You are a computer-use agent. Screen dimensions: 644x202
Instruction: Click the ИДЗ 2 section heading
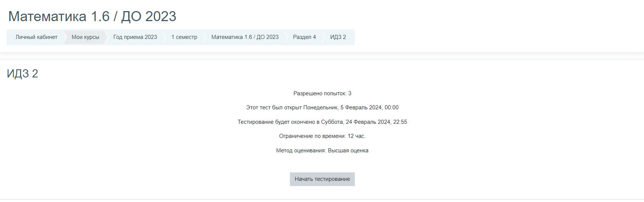coord(22,73)
